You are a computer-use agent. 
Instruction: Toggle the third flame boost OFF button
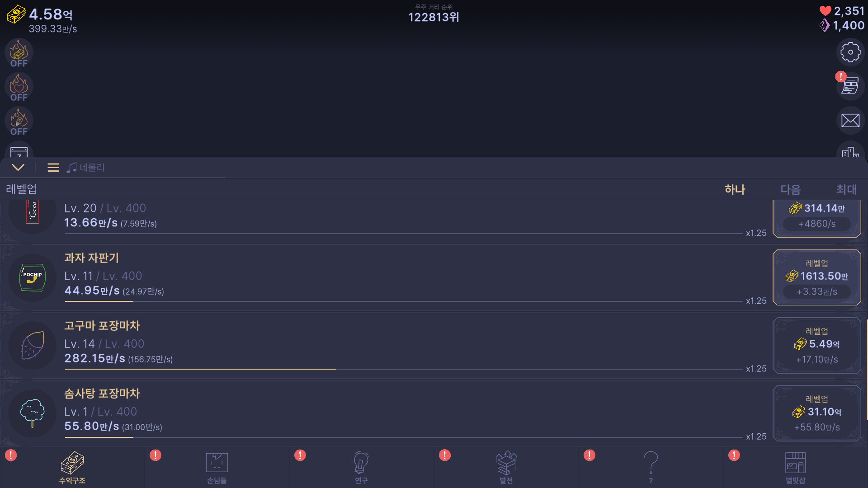(19, 122)
